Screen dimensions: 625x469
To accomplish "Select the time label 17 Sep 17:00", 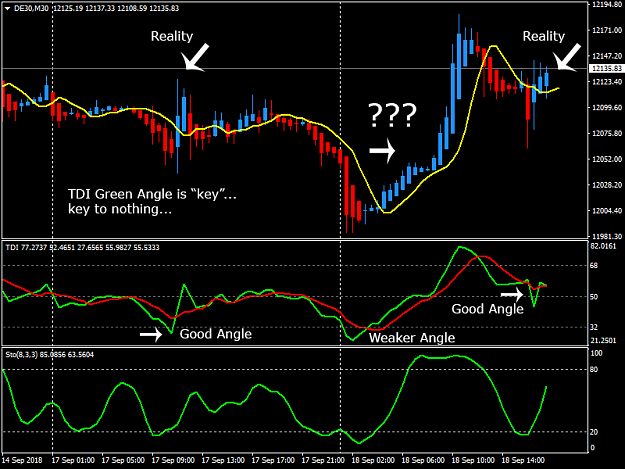I will pos(273,460).
